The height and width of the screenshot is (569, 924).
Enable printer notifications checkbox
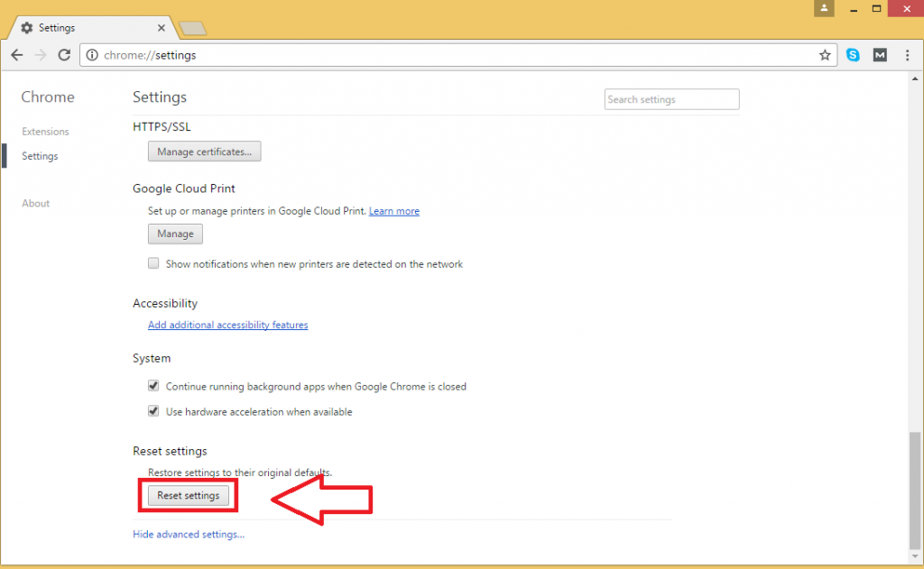tap(153, 264)
